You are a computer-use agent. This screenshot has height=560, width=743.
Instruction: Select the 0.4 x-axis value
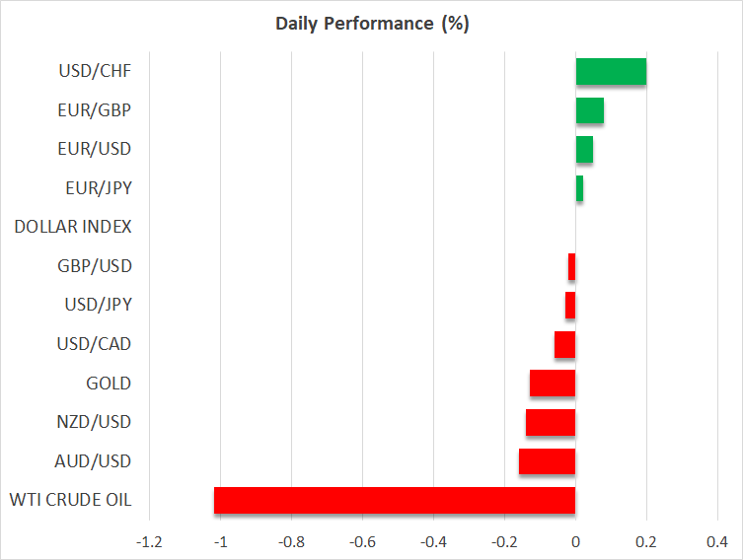point(717,541)
